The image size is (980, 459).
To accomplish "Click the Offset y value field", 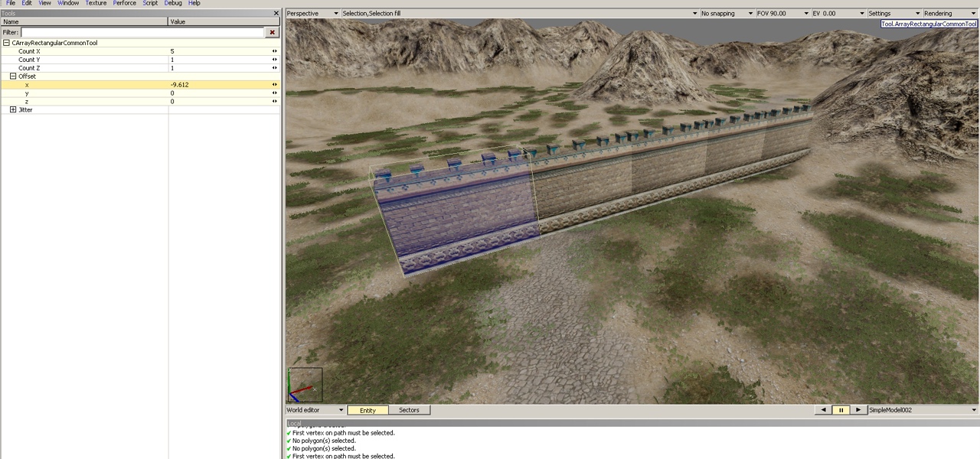I will click(x=219, y=93).
